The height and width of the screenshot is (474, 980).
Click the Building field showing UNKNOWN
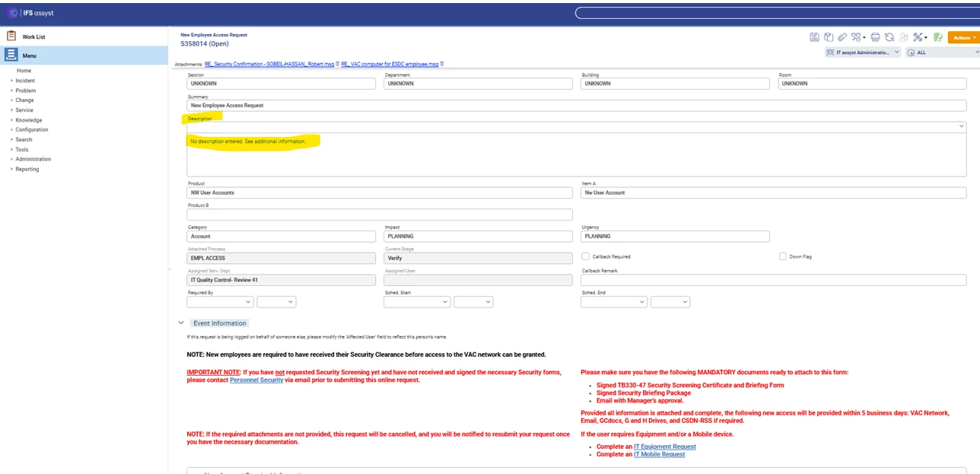coord(675,84)
